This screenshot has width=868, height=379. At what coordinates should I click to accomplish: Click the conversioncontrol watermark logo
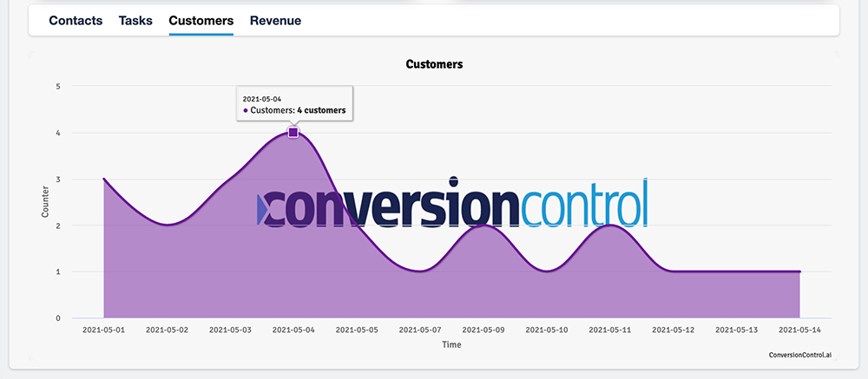[x=453, y=204]
